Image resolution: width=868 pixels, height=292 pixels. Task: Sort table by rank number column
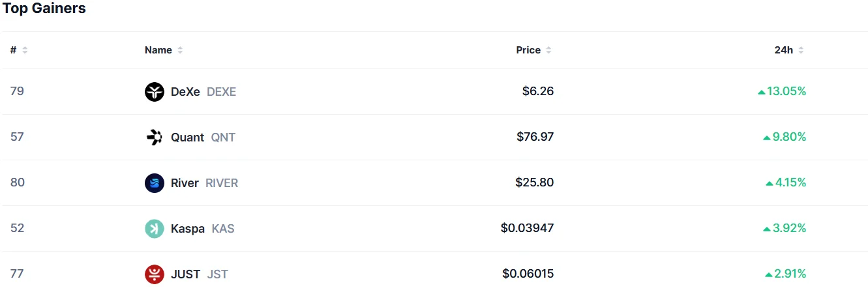[19, 50]
